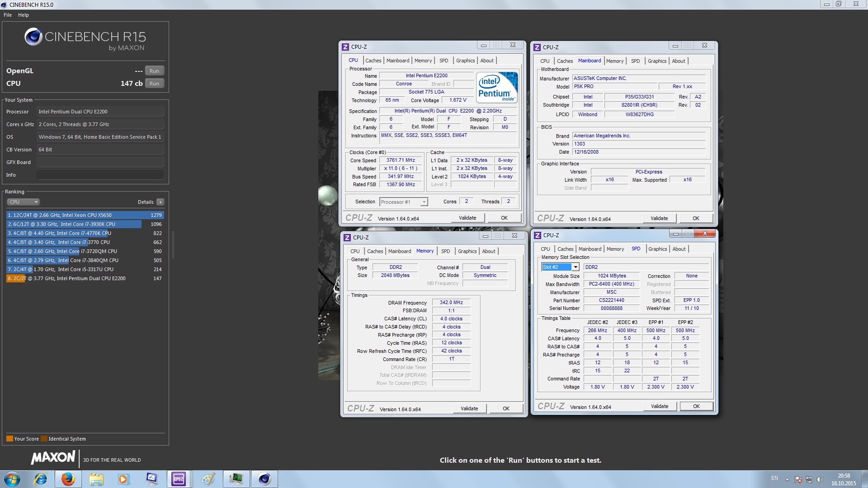This screenshot has height=488, width=868.
Task: Run the CPU benchmark
Action: 154,84
